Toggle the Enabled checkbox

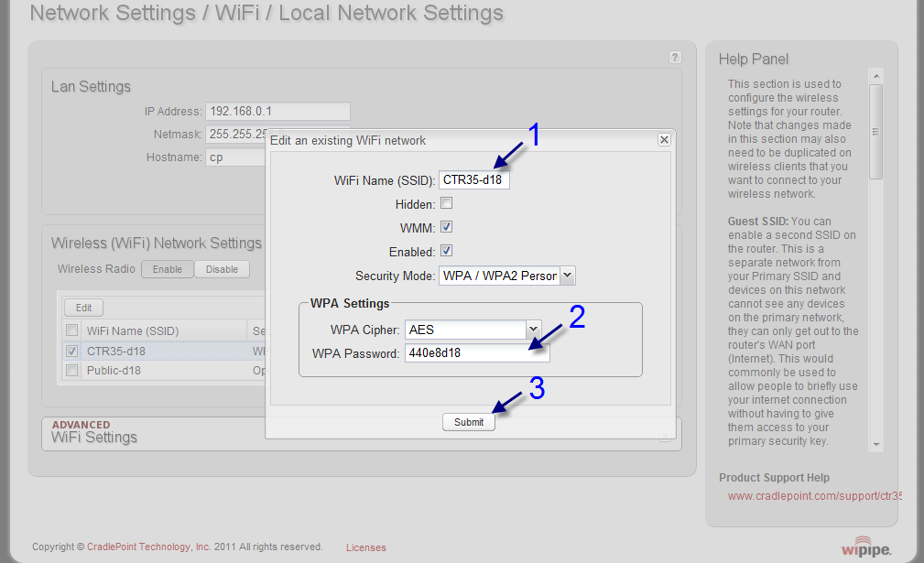pos(447,250)
